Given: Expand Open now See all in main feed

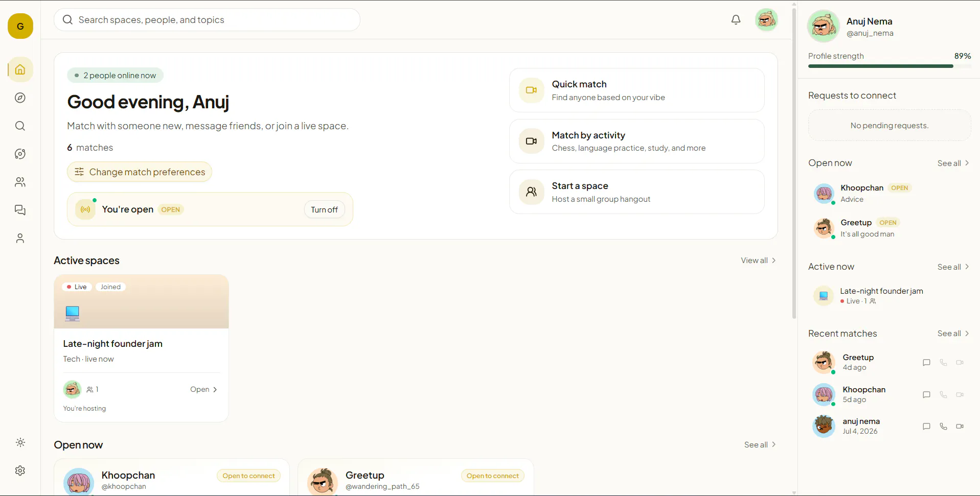Looking at the screenshot, I should click(x=760, y=445).
